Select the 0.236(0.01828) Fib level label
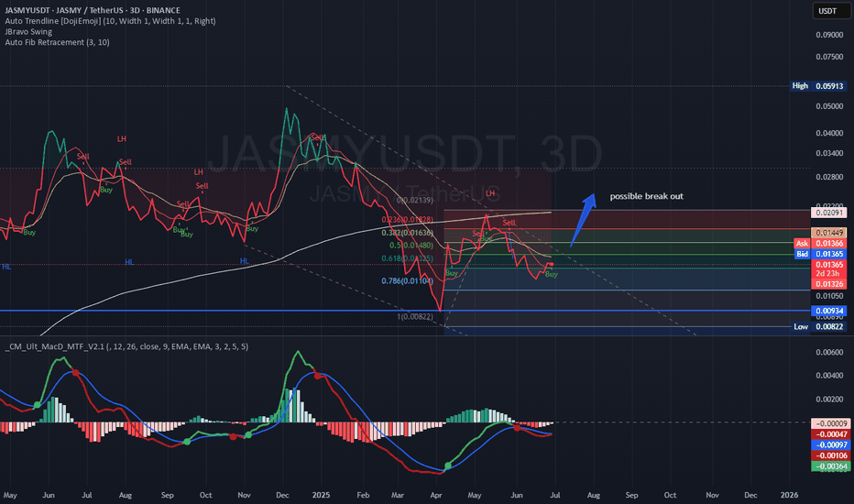The height and width of the screenshot is (504, 854). click(408, 220)
